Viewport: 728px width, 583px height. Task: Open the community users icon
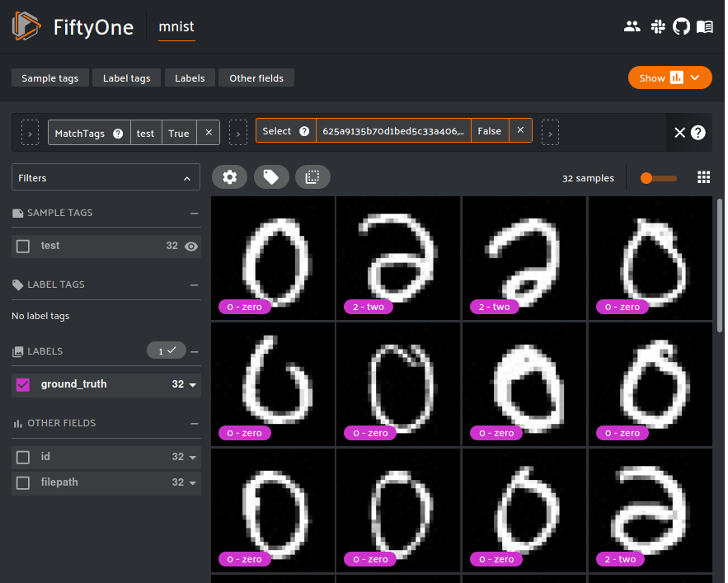tap(632, 26)
